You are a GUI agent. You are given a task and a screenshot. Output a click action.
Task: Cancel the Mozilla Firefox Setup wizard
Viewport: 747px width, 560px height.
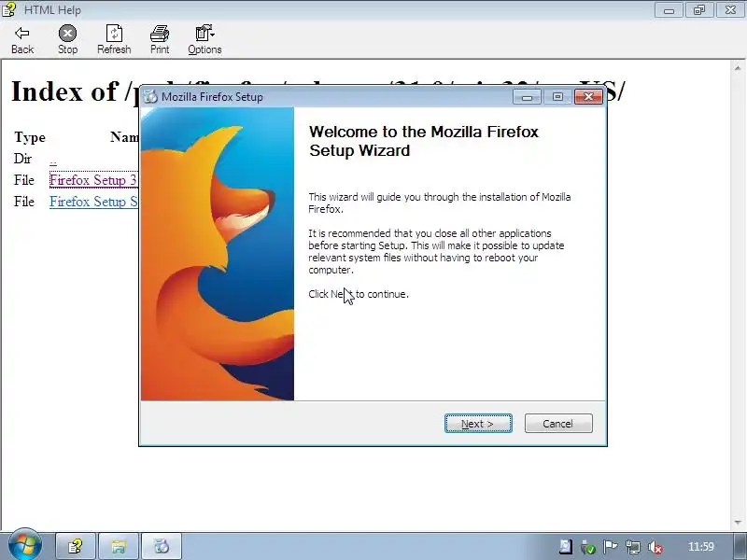(558, 424)
